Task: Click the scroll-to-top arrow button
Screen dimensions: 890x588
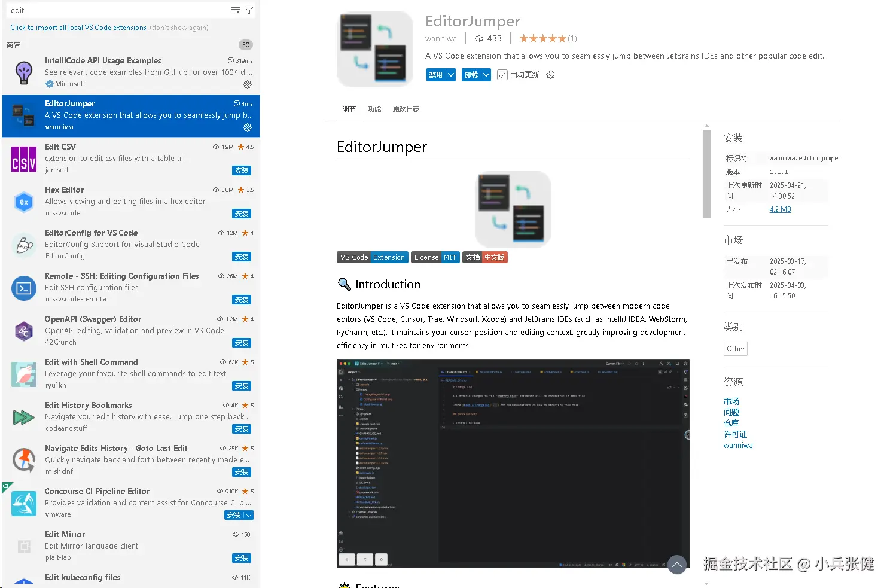Action: [676, 564]
